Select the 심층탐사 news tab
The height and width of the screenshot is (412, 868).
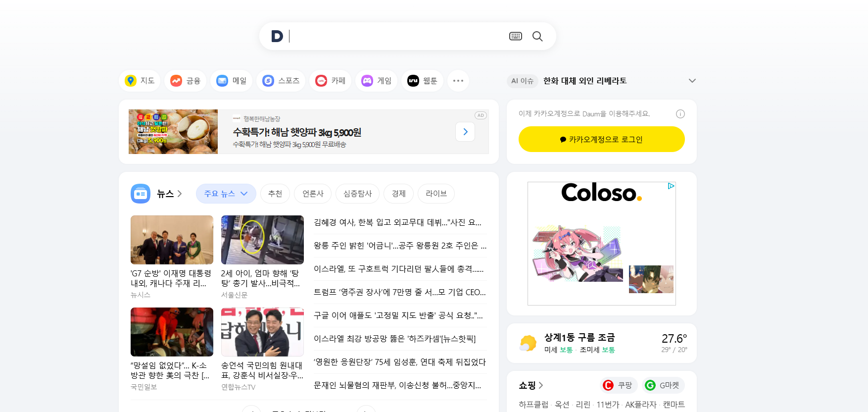point(357,194)
